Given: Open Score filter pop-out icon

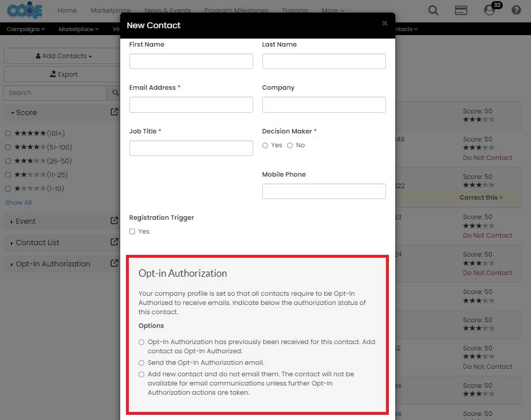Looking at the screenshot, I should click(x=114, y=112).
